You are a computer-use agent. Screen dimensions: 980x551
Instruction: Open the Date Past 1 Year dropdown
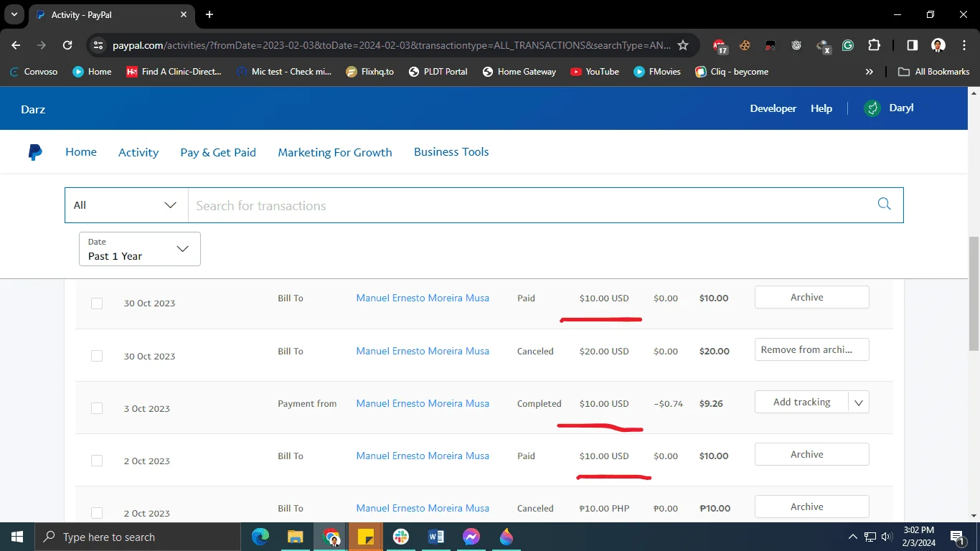tap(139, 249)
